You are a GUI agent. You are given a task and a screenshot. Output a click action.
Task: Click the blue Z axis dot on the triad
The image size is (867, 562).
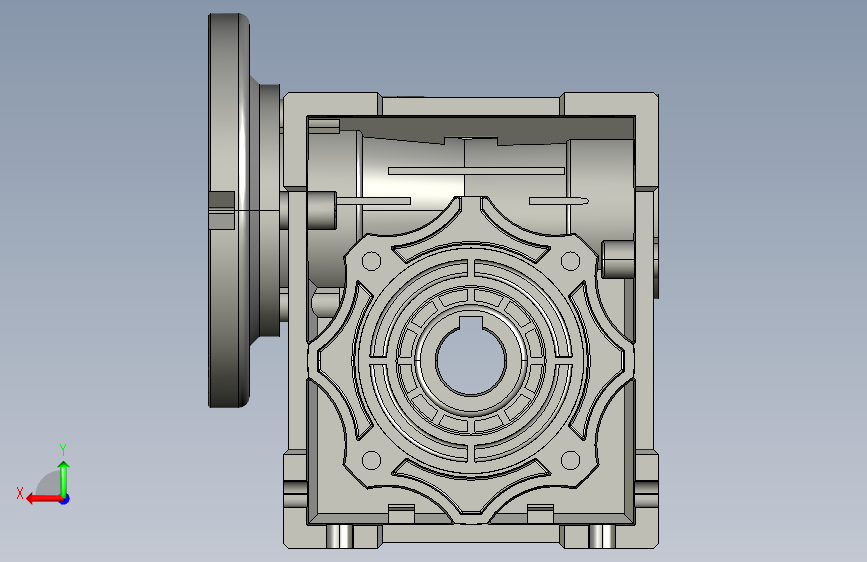click(x=65, y=499)
